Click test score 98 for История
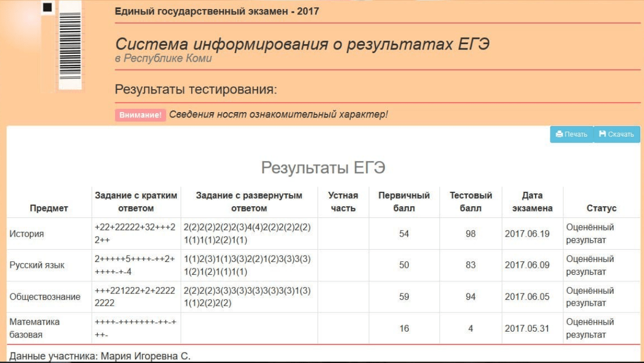The image size is (644, 363). [x=470, y=234]
